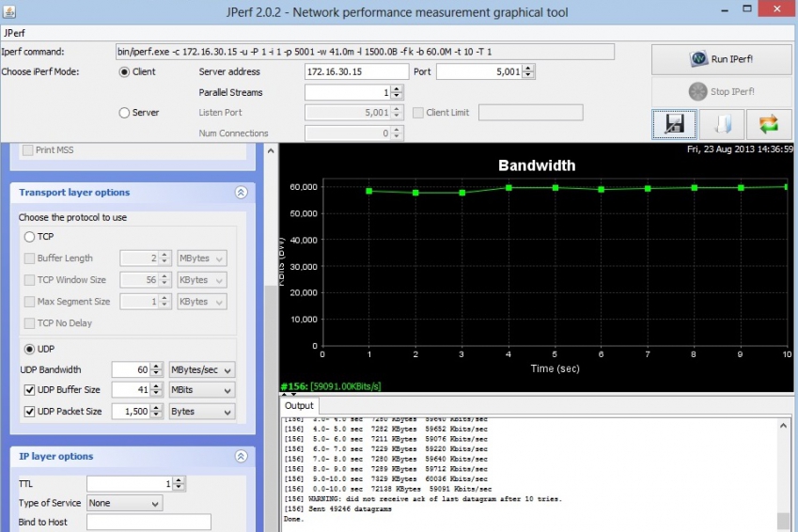Toggle the Client Limit checkbox
The image size is (798, 532).
[x=418, y=113]
